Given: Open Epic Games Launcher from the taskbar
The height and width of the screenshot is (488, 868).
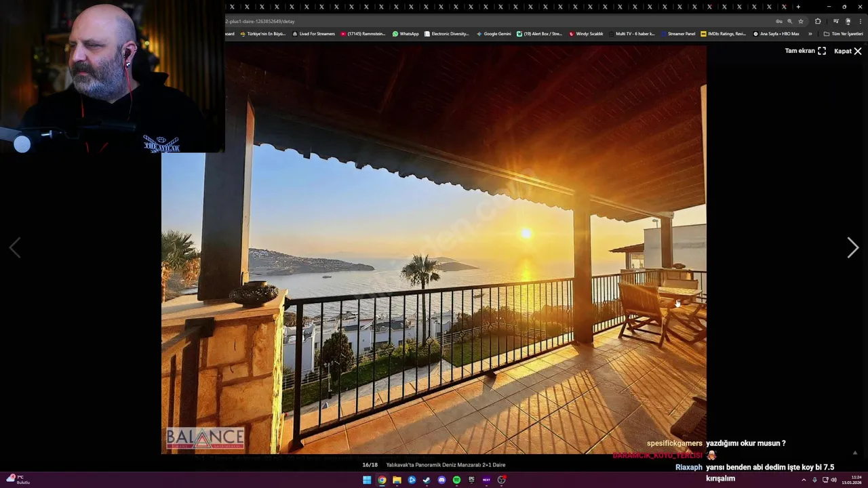Looking at the screenshot, I should click(x=471, y=480).
